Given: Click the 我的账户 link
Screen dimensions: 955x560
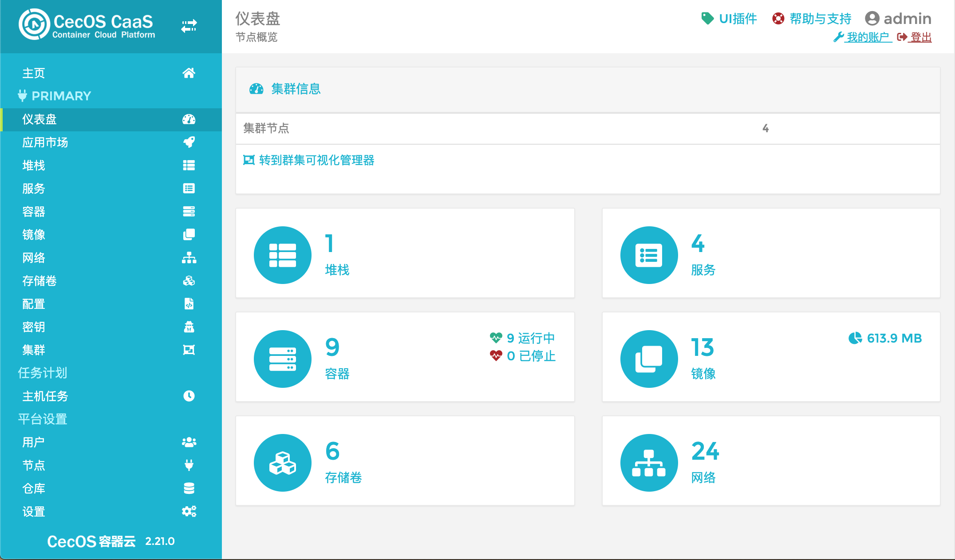Looking at the screenshot, I should click(x=868, y=37).
